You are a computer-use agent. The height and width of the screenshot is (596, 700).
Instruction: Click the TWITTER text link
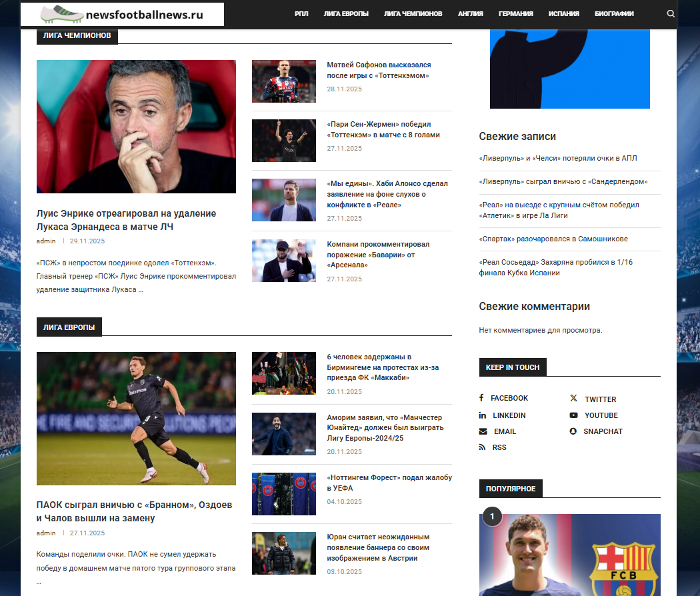[601, 399]
